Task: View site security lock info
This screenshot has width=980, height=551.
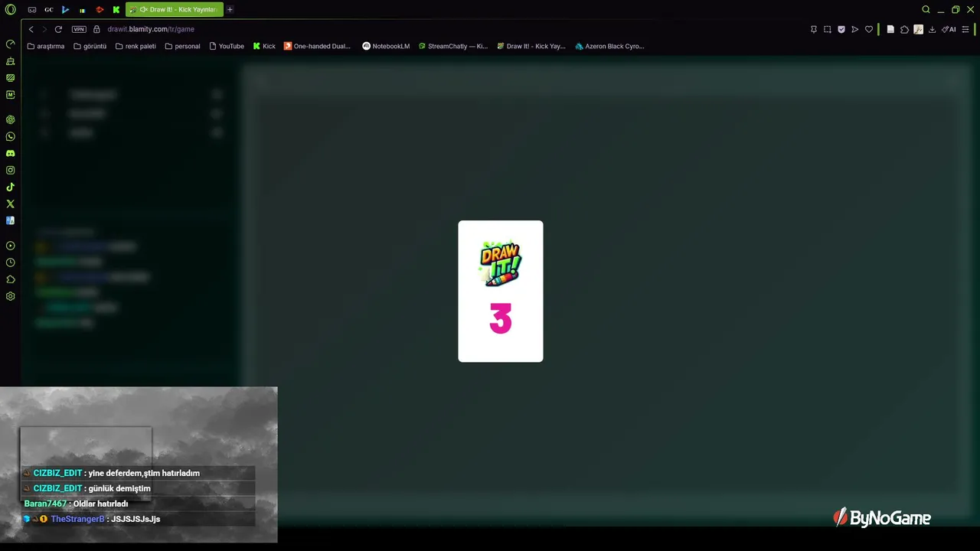Action: click(x=97, y=29)
